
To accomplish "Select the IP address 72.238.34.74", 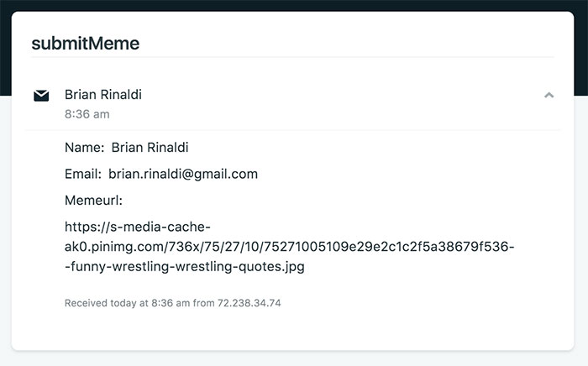I will 250,302.
